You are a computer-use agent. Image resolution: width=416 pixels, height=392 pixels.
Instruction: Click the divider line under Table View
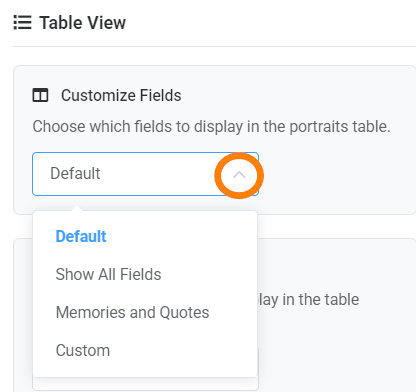214,47
